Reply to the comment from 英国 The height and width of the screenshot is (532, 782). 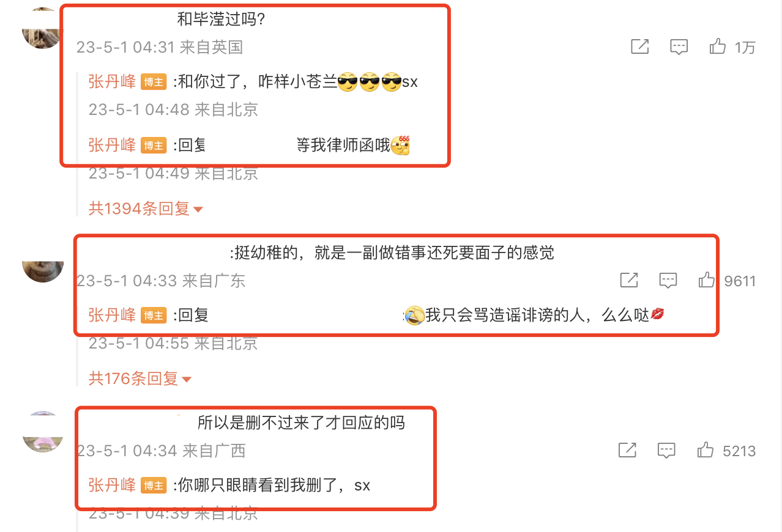pos(679,47)
